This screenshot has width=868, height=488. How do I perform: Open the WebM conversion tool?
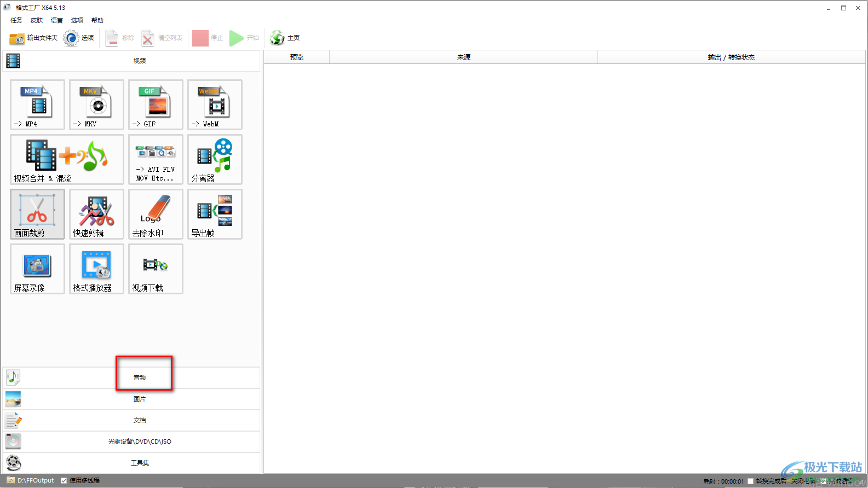215,104
